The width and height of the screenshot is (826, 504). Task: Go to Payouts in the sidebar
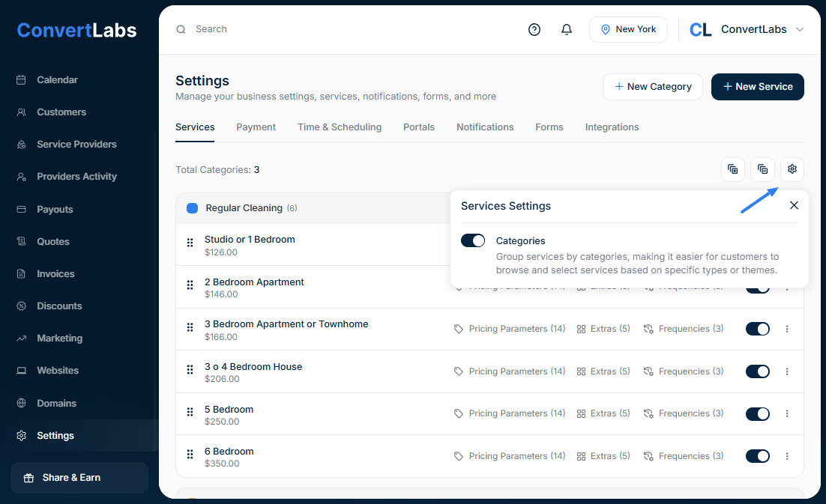tap(54, 210)
